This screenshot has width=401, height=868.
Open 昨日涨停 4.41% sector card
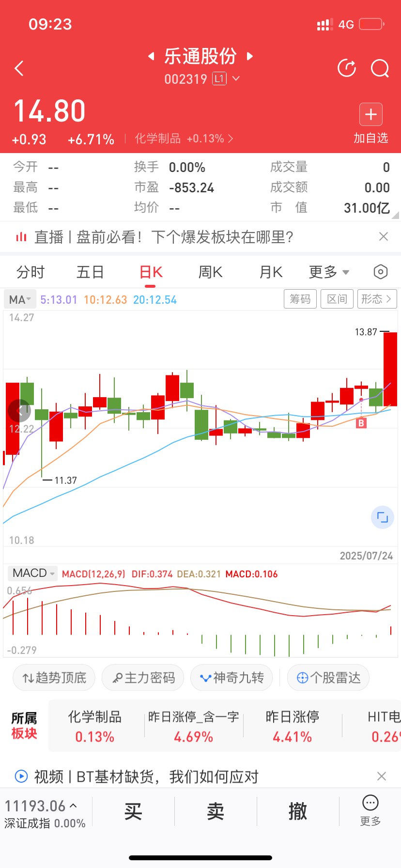pyautogui.click(x=293, y=727)
